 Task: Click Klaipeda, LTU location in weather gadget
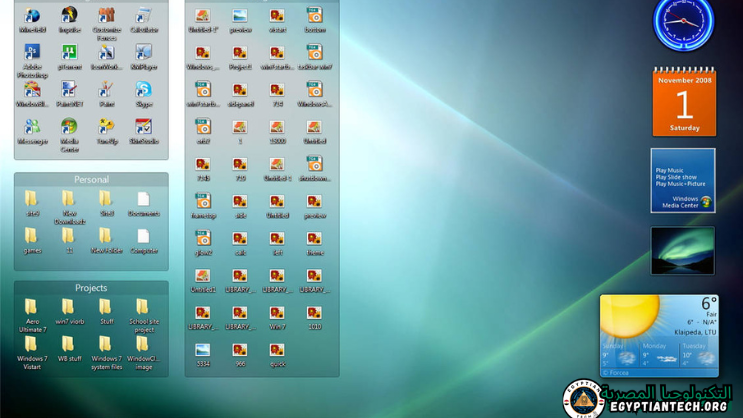point(695,332)
